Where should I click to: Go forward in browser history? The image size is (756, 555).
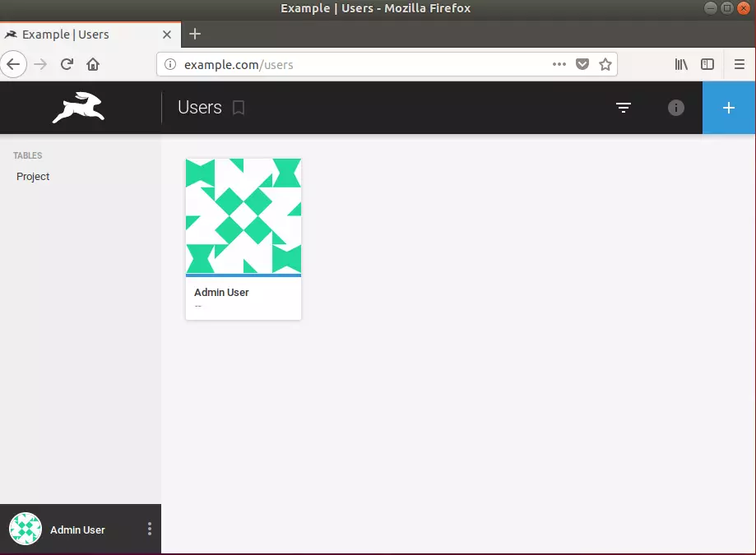click(x=40, y=64)
